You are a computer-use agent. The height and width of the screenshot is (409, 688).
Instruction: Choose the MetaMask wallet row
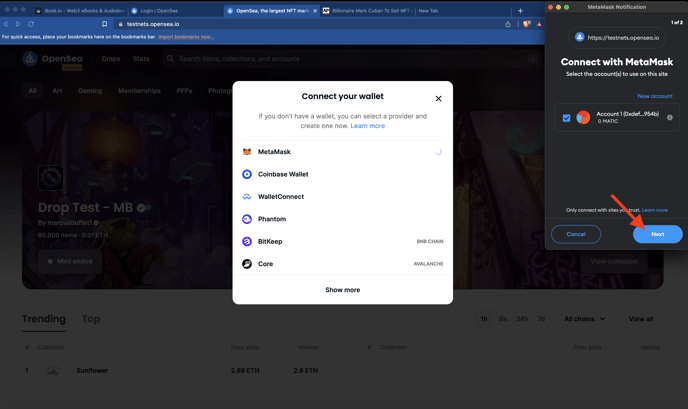343,152
